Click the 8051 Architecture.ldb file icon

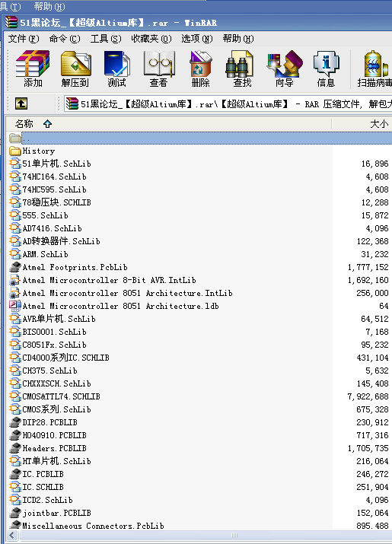point(15,306)
